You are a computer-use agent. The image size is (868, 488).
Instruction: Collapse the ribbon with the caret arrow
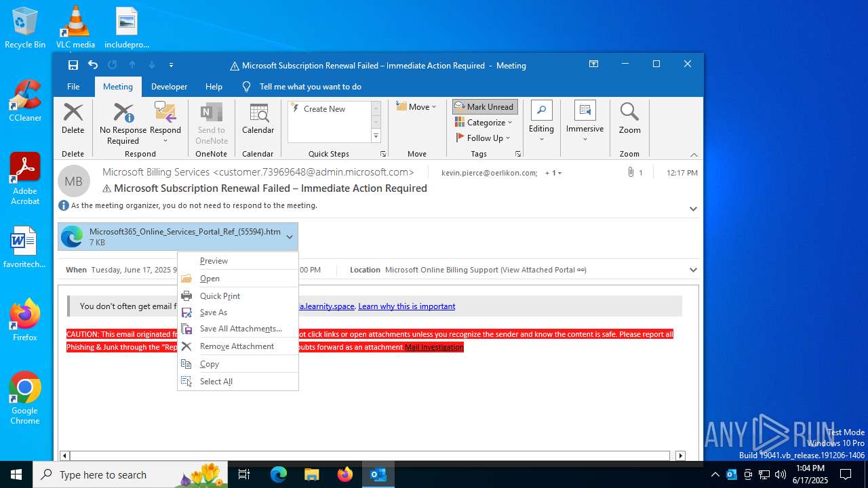(694, 155)
